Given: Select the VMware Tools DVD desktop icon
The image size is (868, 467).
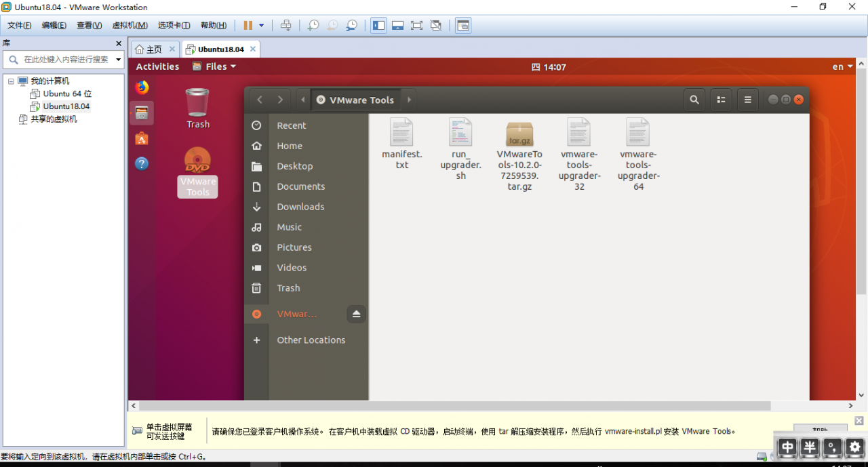Looking at the screenshot, I should 198,172.
